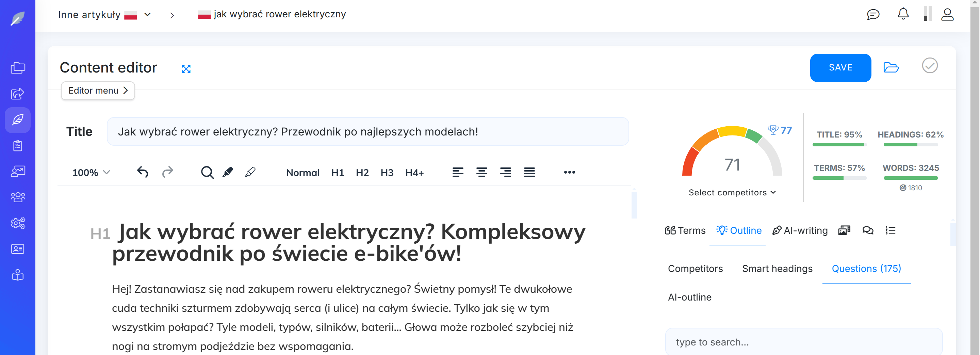Mark article done with the checkmark circle

[930, 65]
